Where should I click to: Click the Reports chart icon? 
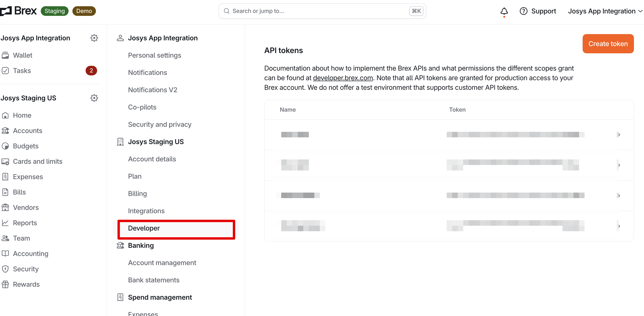tap(5, 223)
